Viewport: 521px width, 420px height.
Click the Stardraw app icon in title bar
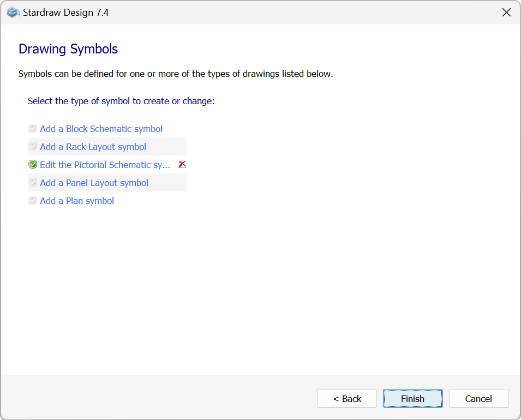[x=13, y=13]
